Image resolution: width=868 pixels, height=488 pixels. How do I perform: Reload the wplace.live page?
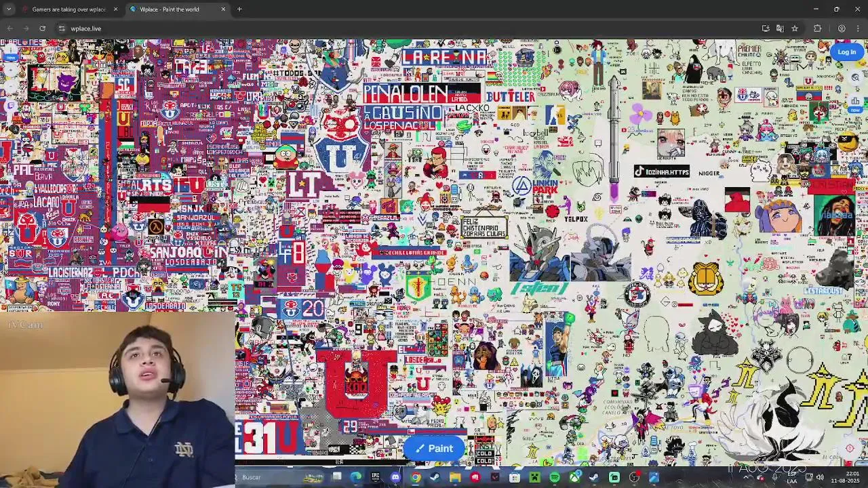point(42,28)
